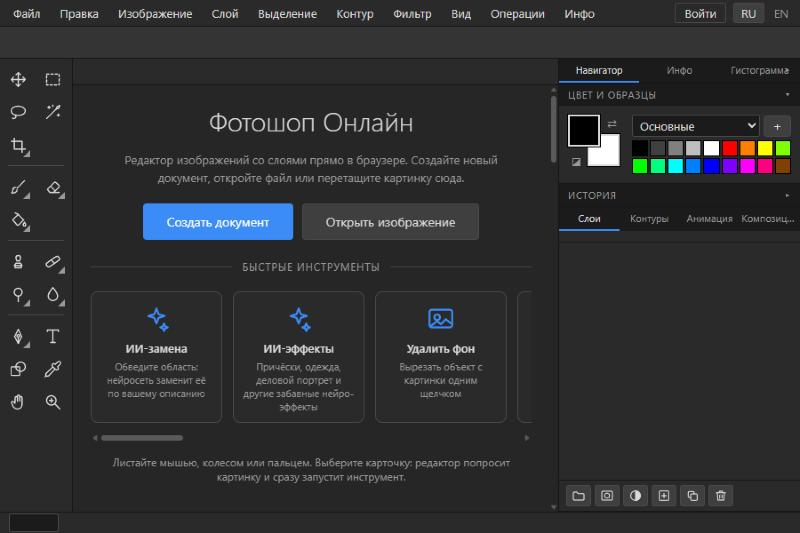The height and width of the screenshot is (533, 800).
Task: Open the Операции menu
Action: (517, 14)
